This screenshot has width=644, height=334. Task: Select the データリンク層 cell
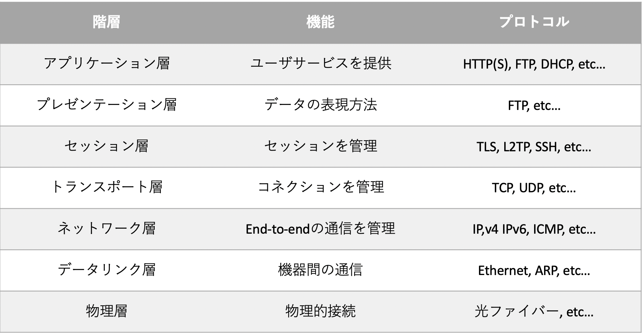click(x=107, y=270)
